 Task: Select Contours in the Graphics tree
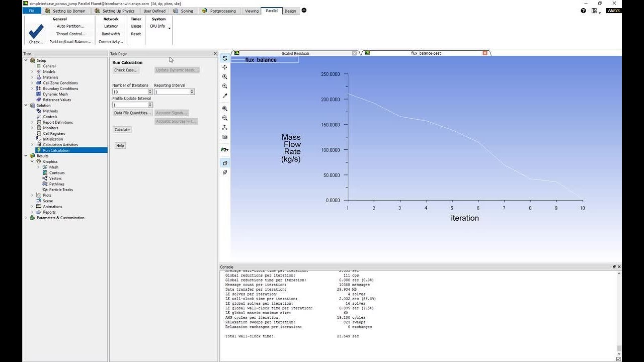57,173
